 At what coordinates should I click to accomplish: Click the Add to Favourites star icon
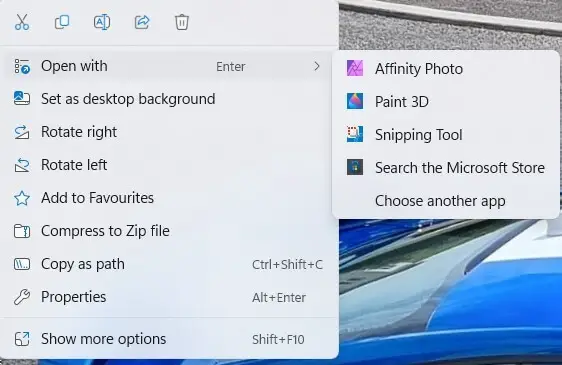(22, 198)
